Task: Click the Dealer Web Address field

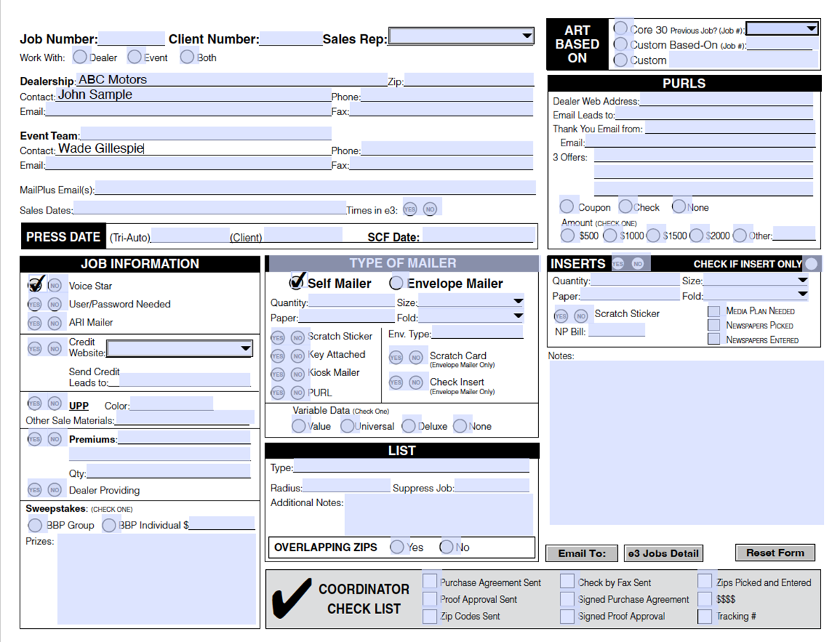Action: [x=727, y=100]
